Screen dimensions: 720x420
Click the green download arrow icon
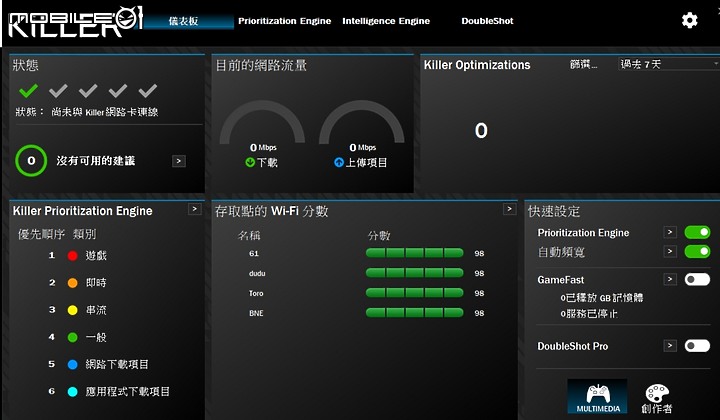[250, 162]
